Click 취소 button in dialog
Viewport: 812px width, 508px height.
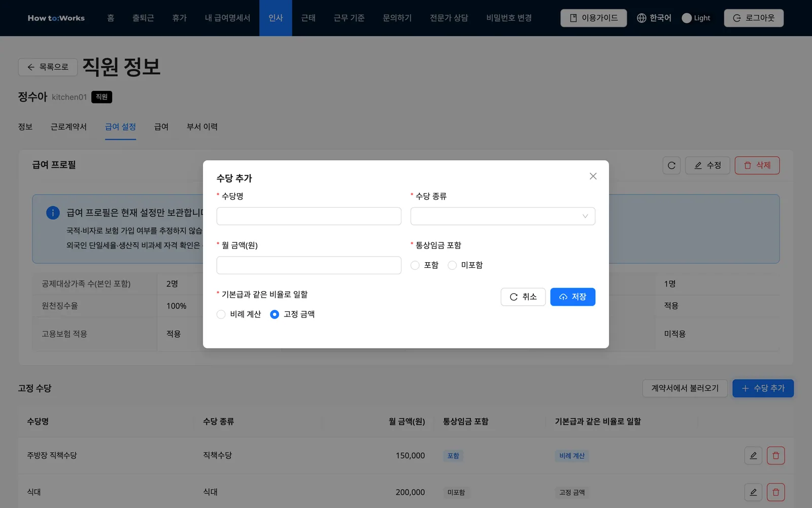523,297
